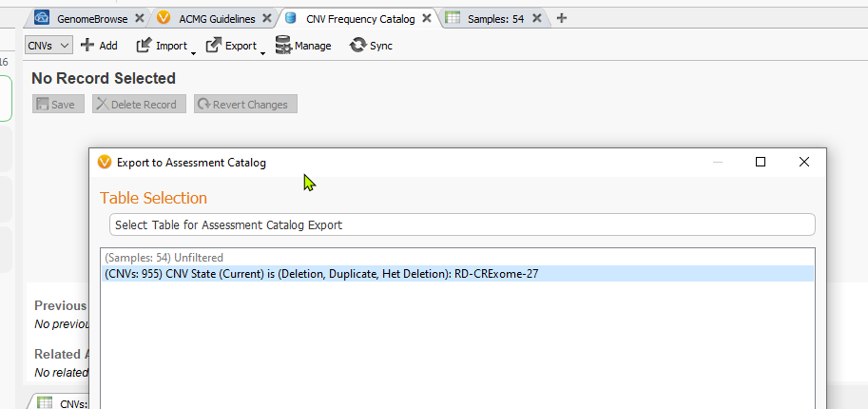Click the Sync toolbar button
868x409 pixels.
(x=371, y=46)
